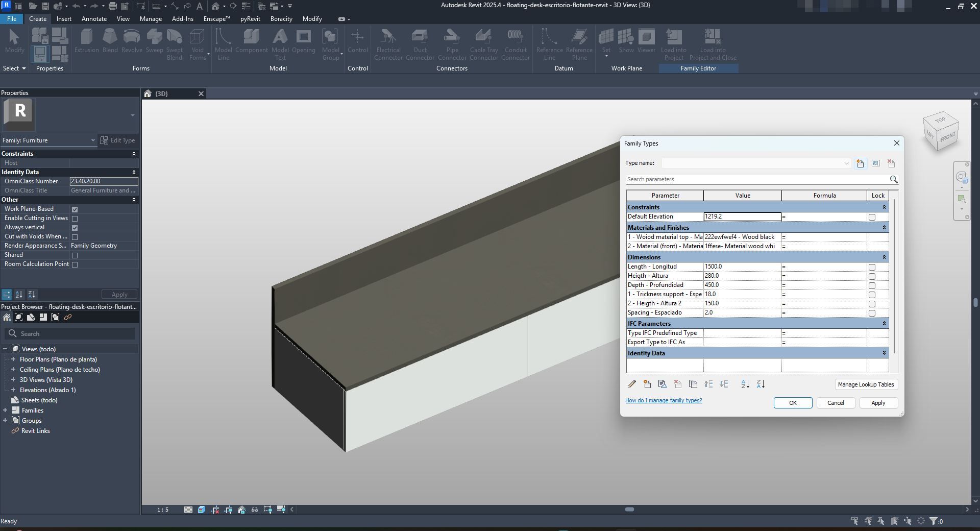This screenshot has height=531, width=980.
Task: Collapse the Dimensions group in Family Types
Action: (884, 257)
